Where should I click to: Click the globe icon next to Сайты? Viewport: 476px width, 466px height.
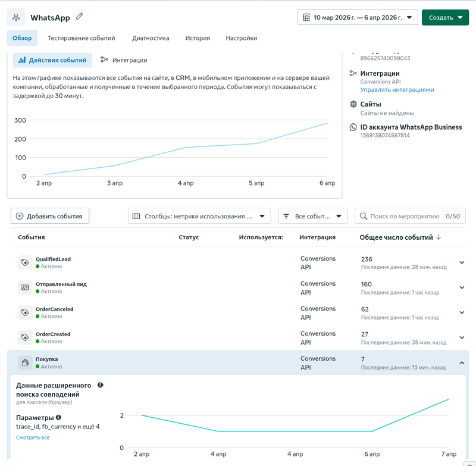coord(353,104)
